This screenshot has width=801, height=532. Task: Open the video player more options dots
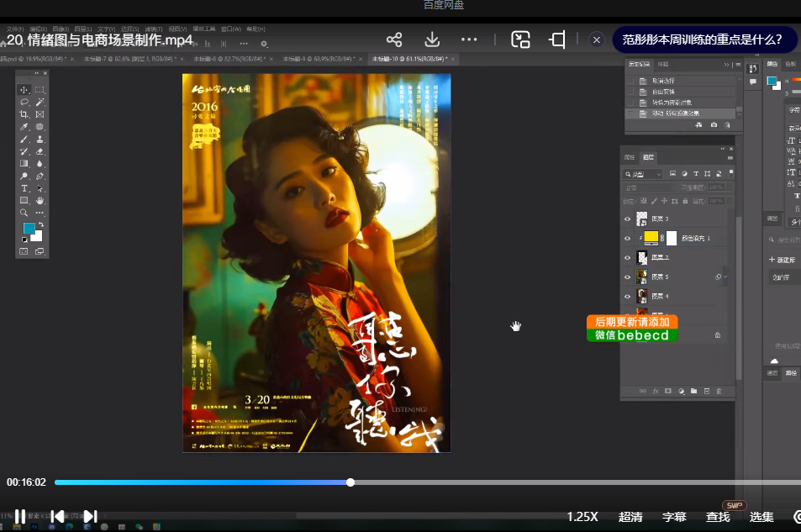click(469, 40)
